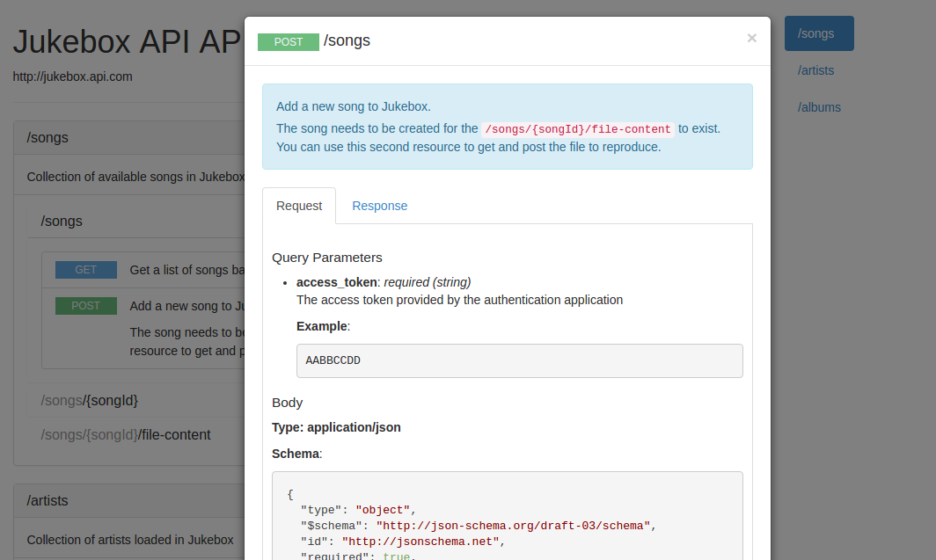Click the POST badge in background songs list
Image resolution: width=936 pixels, height=560 pixels.
[86, 305]
